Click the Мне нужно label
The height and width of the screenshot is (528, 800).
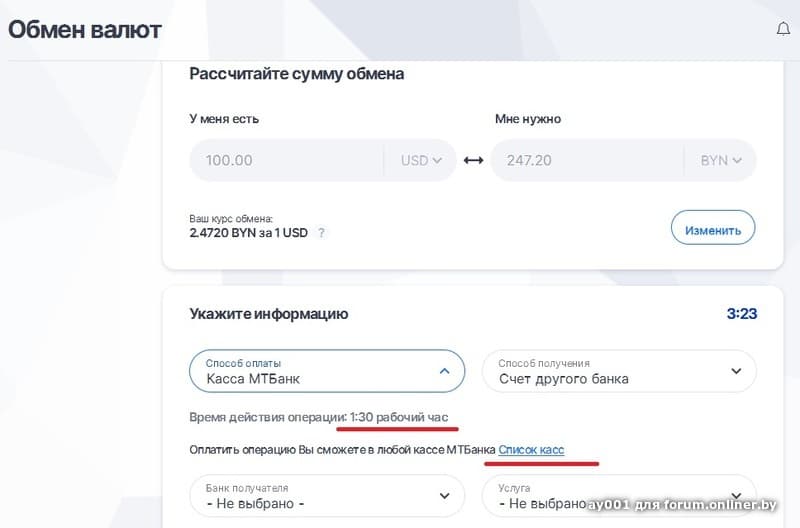click(x=527, y=119)
